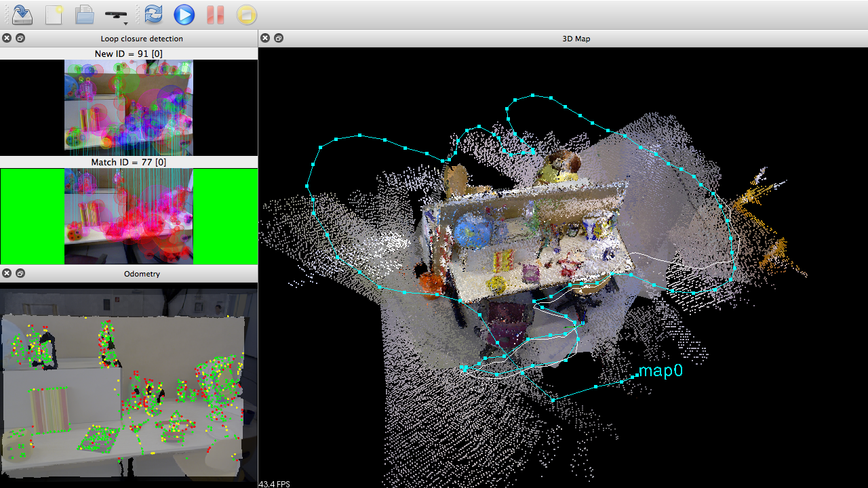Click the Loop closure detection title bar
Image resolution: width=868 pixels, height=488 pixels.
[x=142, y=39]
